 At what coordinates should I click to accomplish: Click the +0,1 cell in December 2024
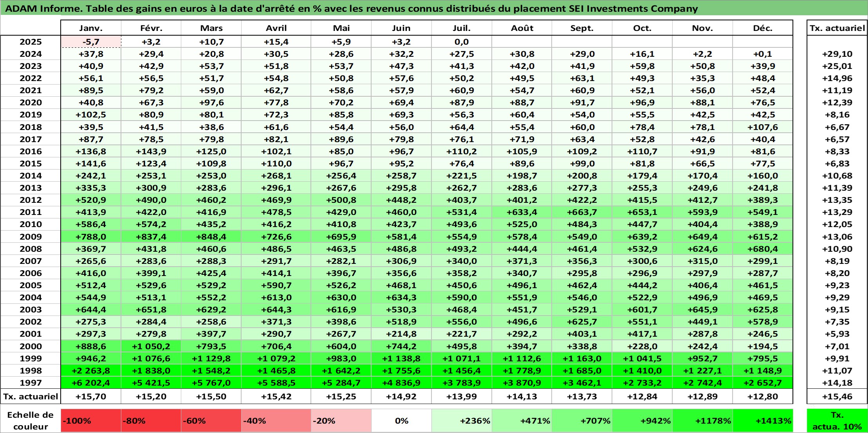click(x=763, y=54)
